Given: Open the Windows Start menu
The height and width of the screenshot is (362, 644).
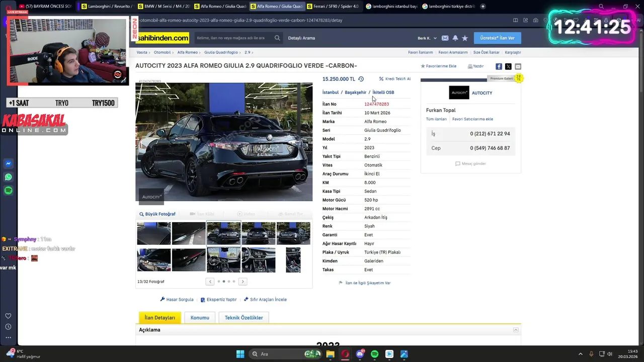Looking at the screenshot, I should pos(240,354).
